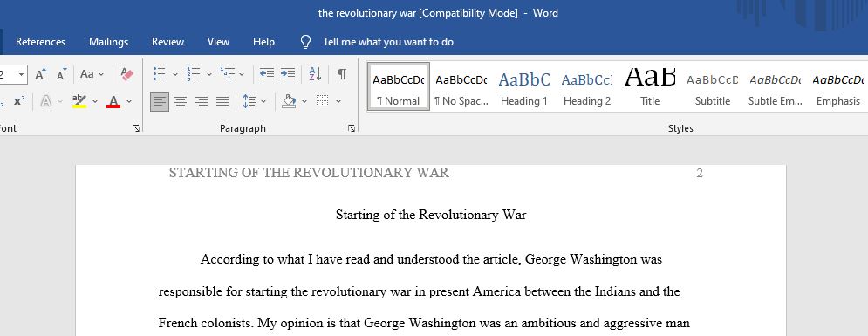Decrease the paragraph indent
868x336 pixels.
pyautogui.click(x=267, y=74)
